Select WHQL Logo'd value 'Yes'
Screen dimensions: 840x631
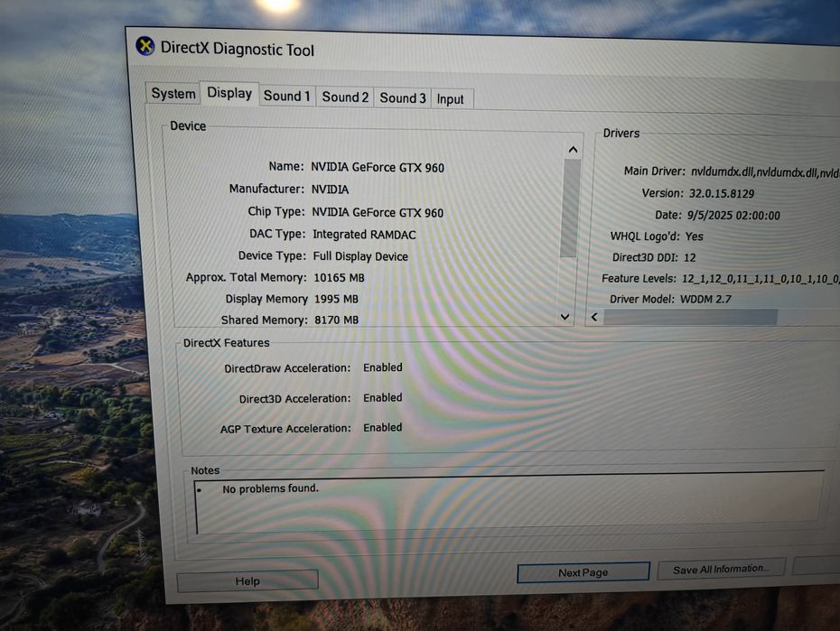(695, 236)
